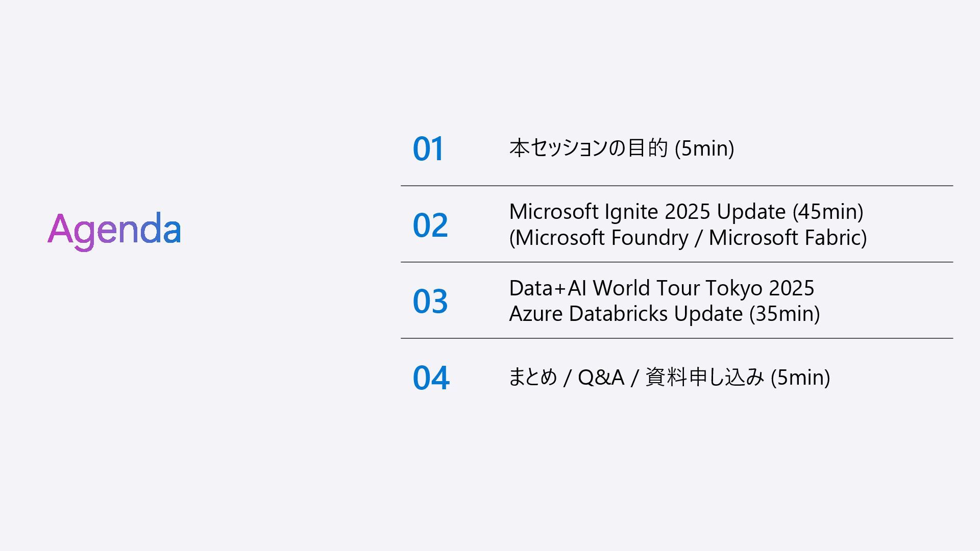This screenshot has height=551, width=980.
Task: Select the number 03 label
Action: click(x=430, y=301)
